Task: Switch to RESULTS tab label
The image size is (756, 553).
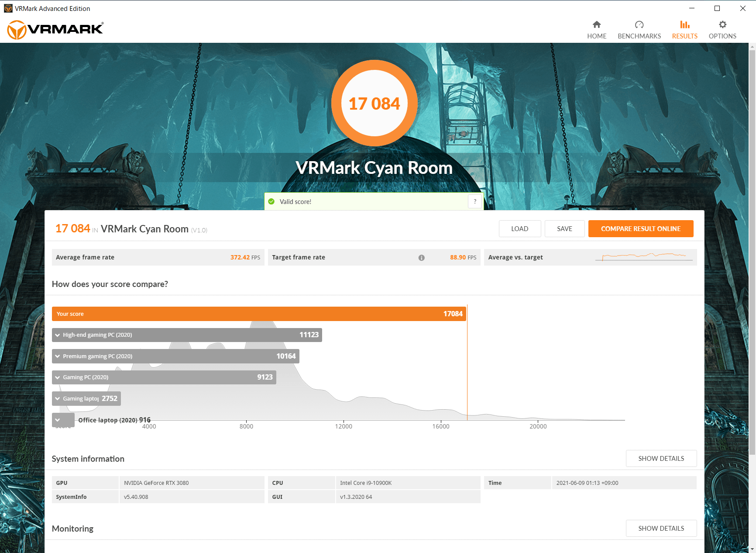Action: [685, 36]
